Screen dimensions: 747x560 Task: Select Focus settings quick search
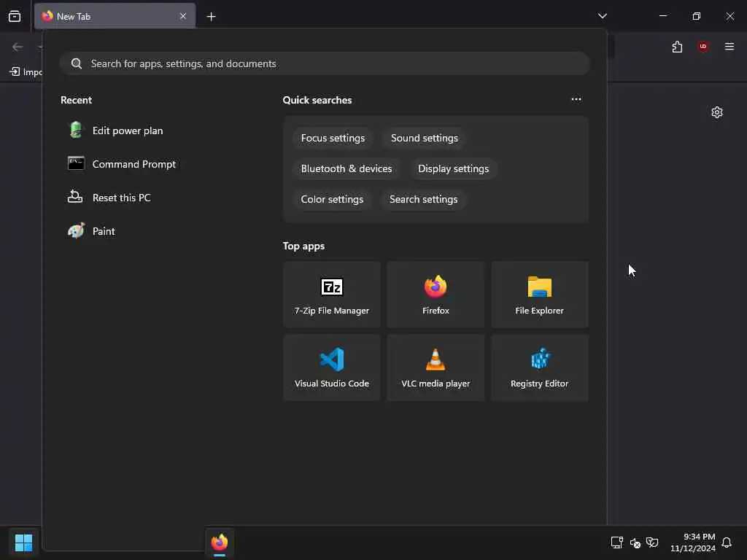tap(333, 138)
